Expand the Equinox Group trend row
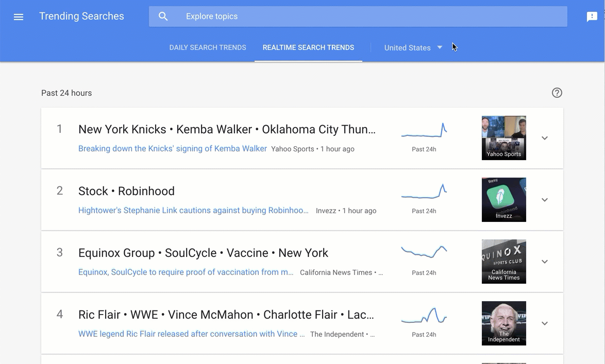 tap(544, 262)
